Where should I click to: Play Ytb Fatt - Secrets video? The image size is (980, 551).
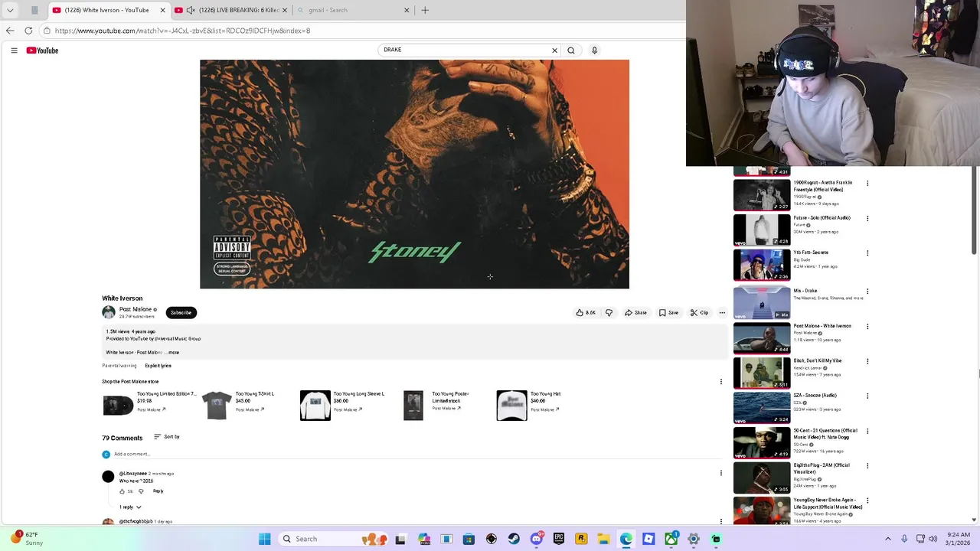(762, 265)
